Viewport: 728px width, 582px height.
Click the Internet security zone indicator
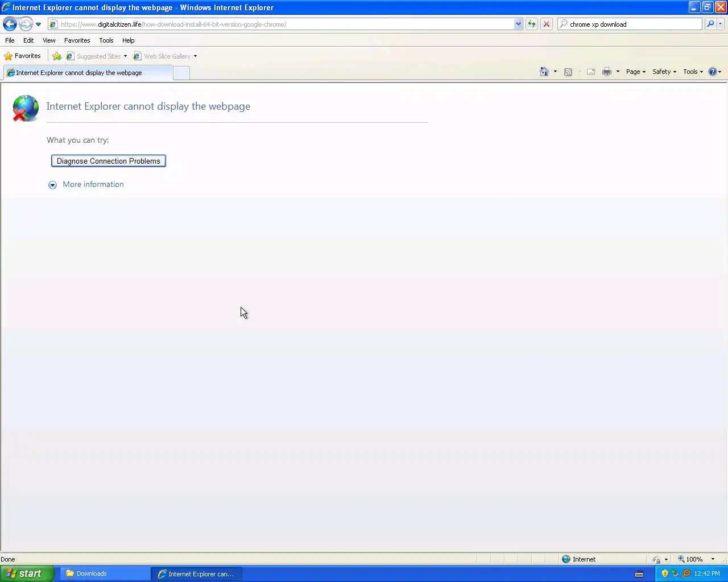579,559
